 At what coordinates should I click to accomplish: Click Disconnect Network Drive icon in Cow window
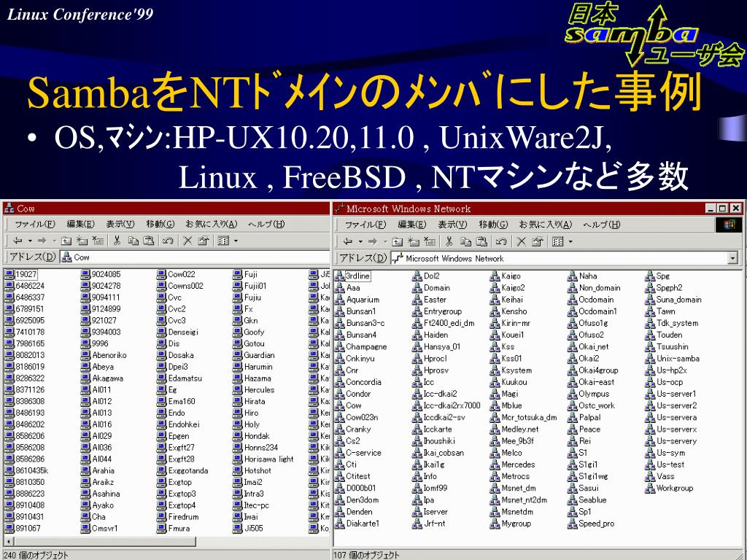[98, 241]
